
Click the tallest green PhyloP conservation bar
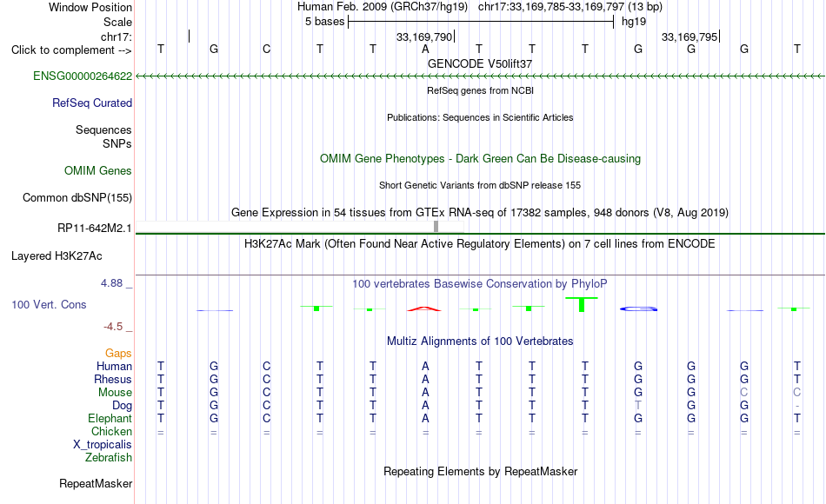pyautogui.click(x=582, y=304)
